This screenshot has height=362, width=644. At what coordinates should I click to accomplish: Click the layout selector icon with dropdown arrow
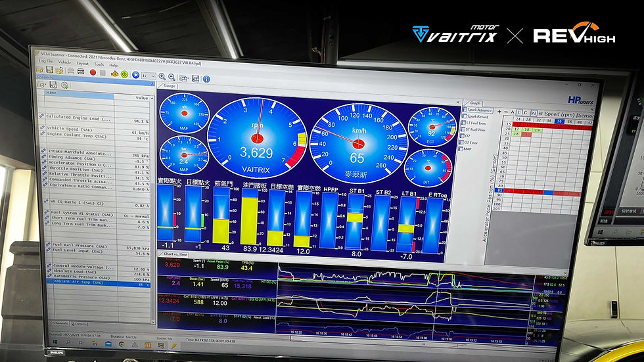point(183,78)
